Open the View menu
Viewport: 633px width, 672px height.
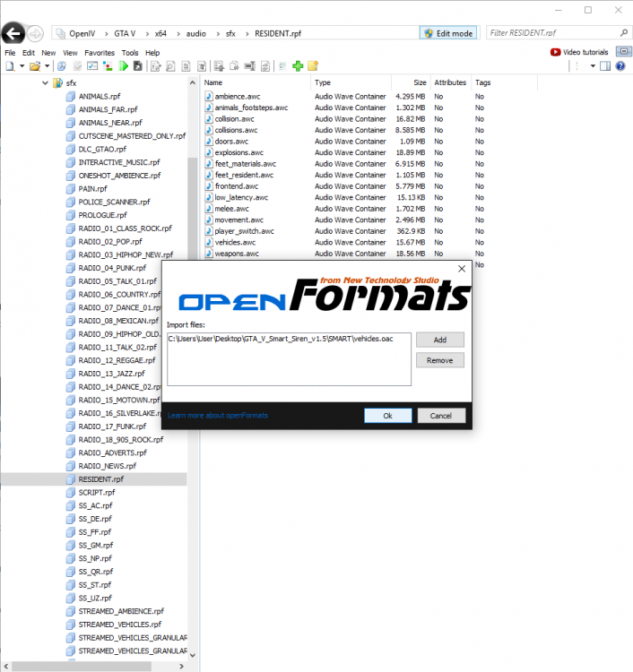(x=70, y=53)
